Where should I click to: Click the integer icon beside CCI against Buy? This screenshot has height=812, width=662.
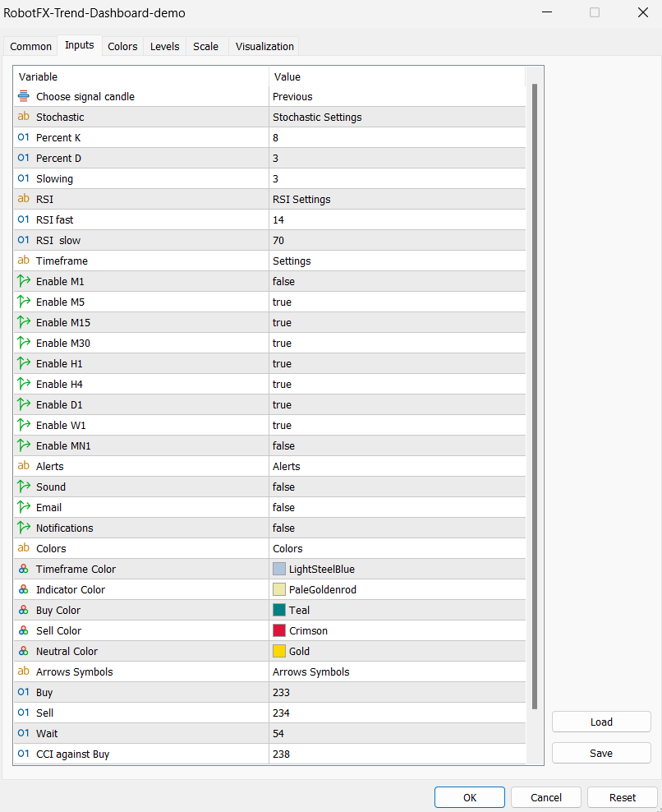coord(23,754)
